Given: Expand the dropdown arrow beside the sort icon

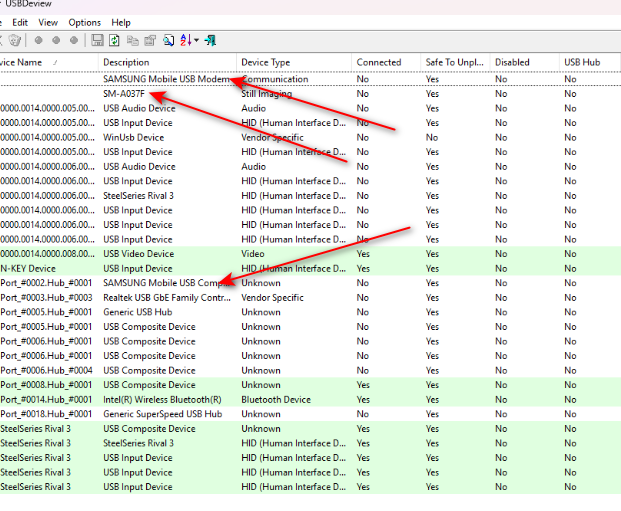Looking at the screenshot, I should 196,40.
